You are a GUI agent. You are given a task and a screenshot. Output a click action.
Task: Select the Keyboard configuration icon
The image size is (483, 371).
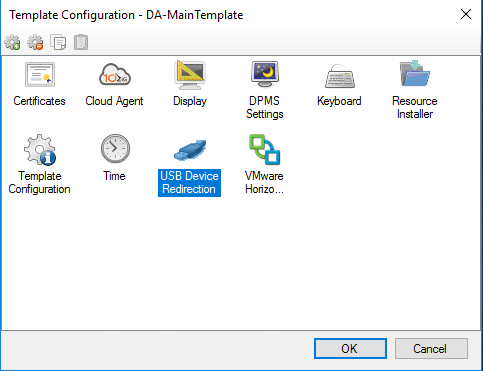click(x=340, y=76)
